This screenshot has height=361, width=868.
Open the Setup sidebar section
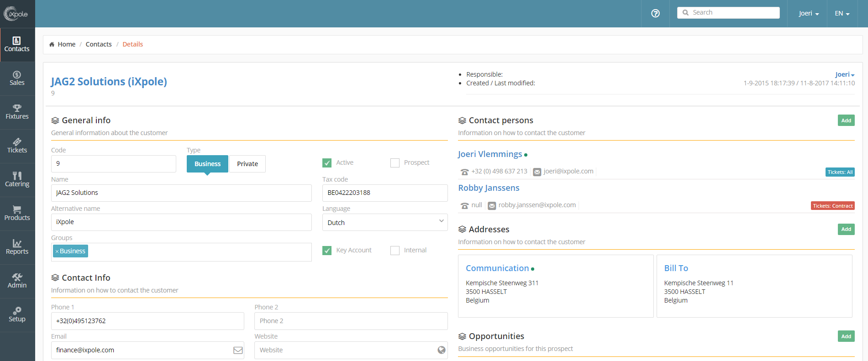17,315
